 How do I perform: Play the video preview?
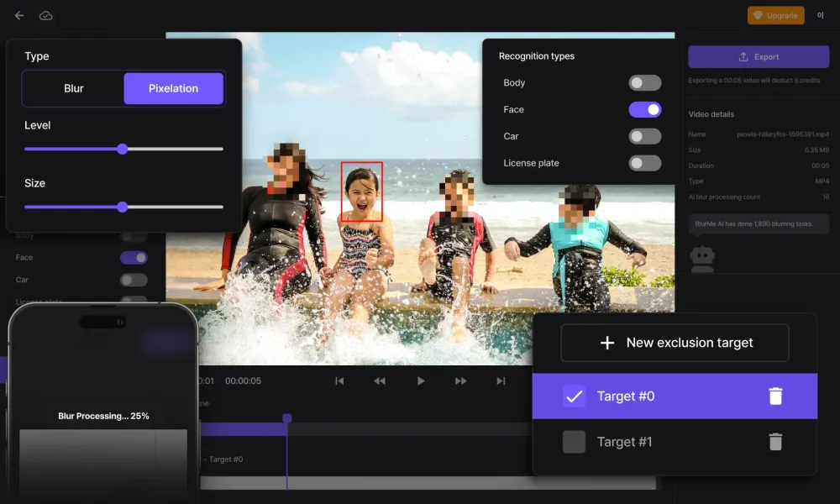[x=421, y=381]
